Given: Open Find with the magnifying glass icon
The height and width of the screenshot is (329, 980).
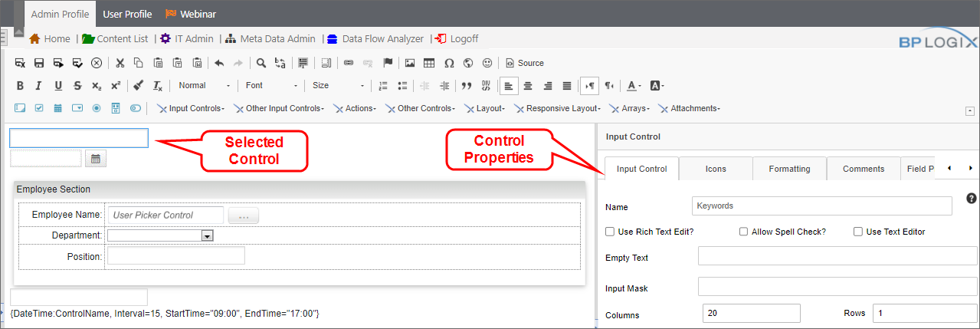Looking at the screenshot, I should click(x=261, y=63).
